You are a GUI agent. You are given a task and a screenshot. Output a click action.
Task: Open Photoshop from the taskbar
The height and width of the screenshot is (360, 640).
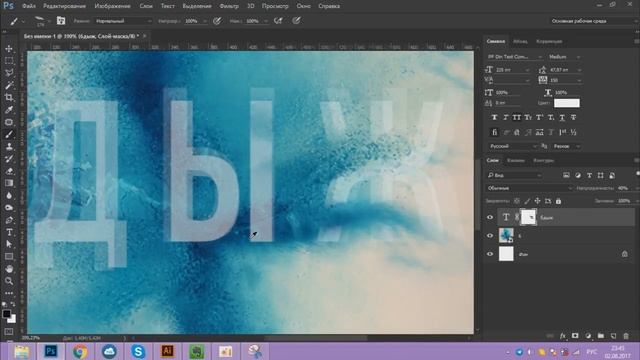point(51,351)
